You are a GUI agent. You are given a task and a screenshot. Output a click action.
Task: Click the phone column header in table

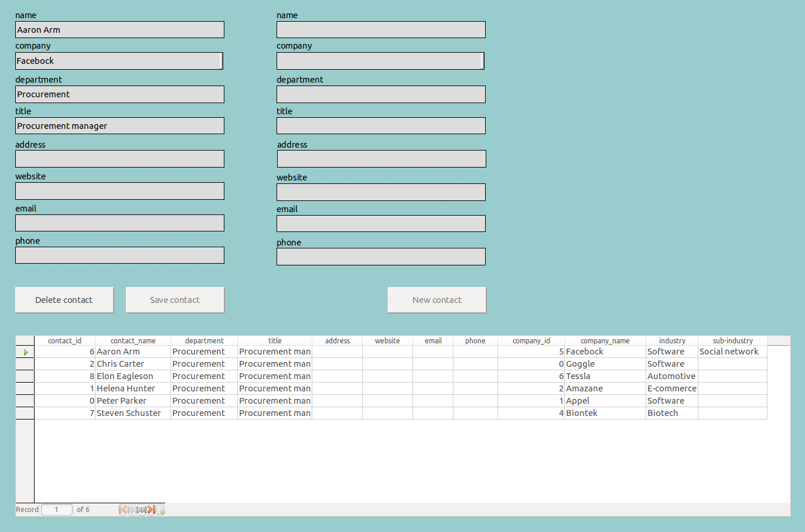point(475,340)
